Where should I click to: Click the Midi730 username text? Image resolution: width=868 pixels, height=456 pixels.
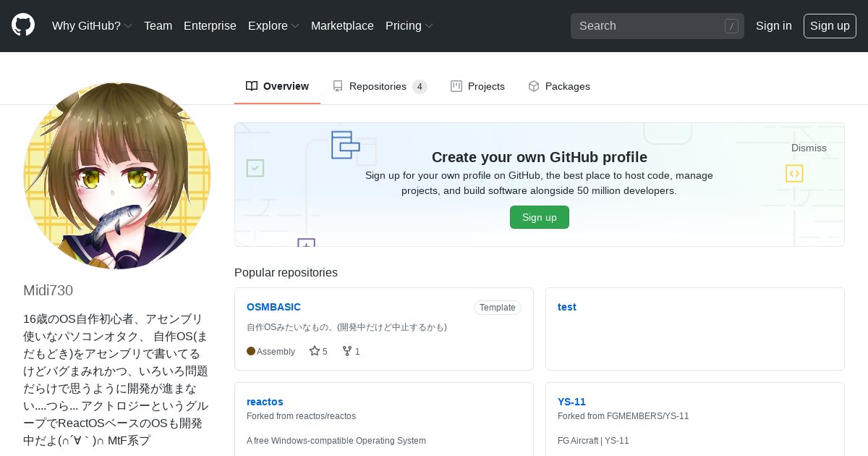pyautogui.click(x=48, y=290)
